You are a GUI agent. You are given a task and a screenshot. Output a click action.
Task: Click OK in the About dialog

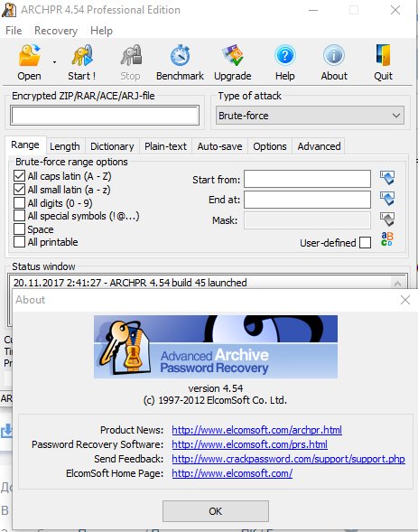pyautogui.click(x=216, y=511)
